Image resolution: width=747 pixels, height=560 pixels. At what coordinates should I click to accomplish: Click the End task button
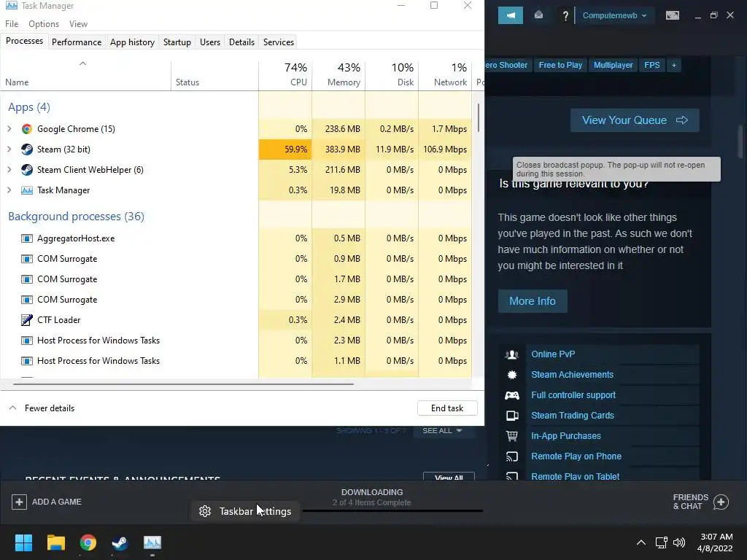tap(447, 408)
